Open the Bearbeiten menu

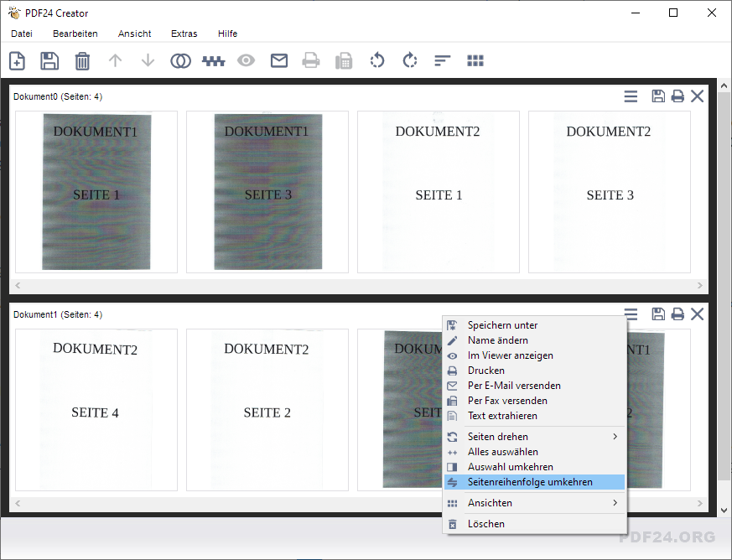75,34
